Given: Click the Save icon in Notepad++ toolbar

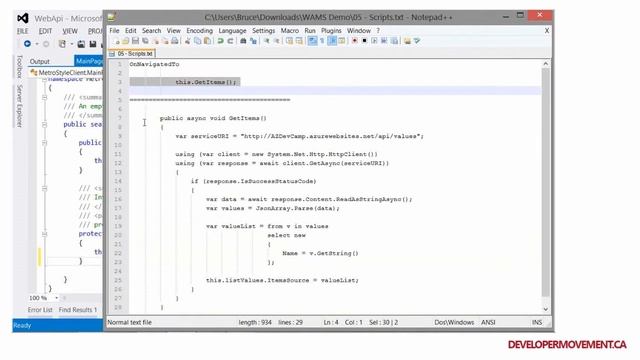Looking at the screenshot, I should point(135,41).
